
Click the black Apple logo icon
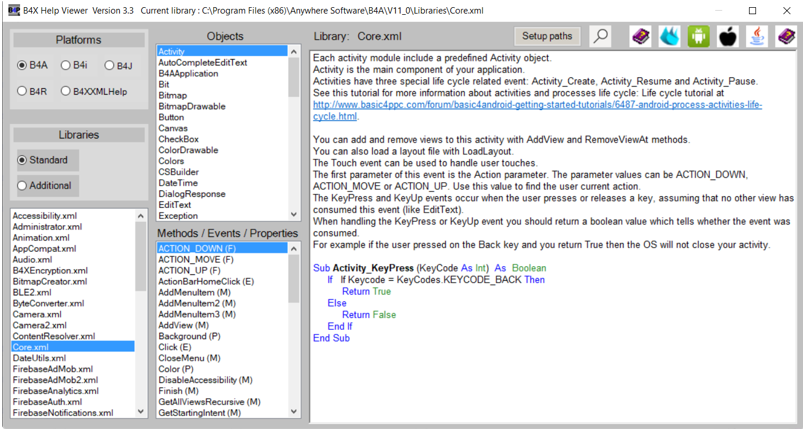728,36
